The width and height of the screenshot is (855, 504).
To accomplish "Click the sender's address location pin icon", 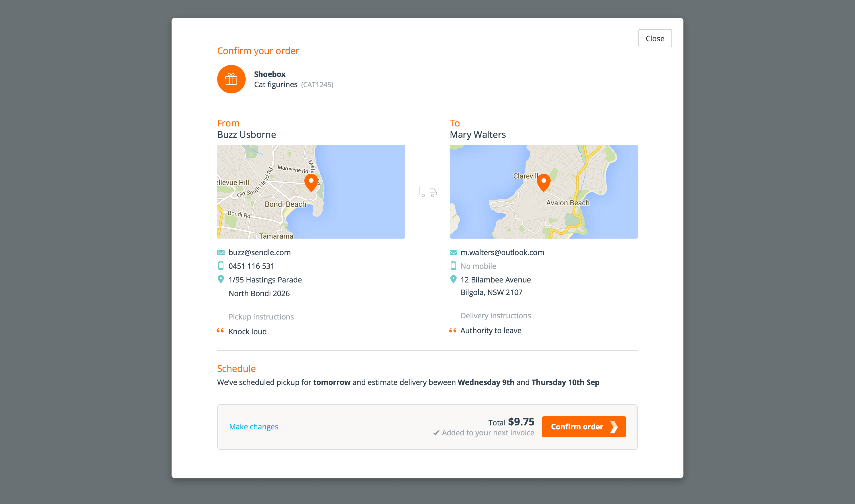I will [221, 279].
